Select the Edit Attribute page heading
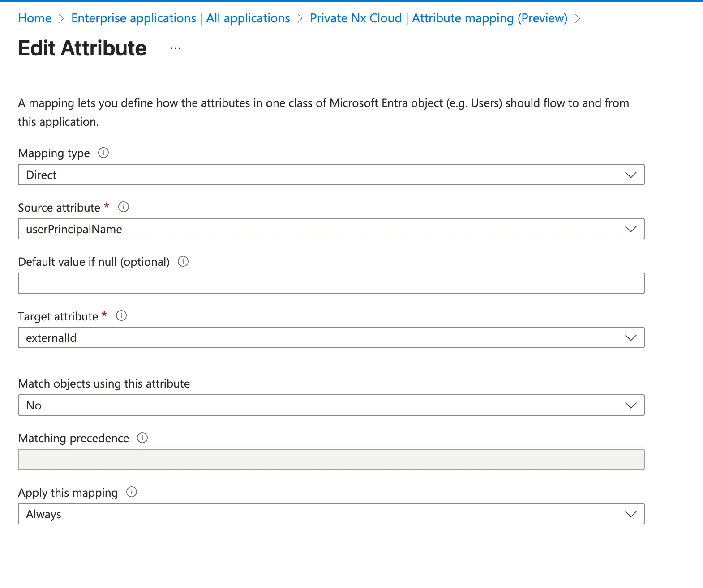This screenshot has height=588, width=703. 82,48
